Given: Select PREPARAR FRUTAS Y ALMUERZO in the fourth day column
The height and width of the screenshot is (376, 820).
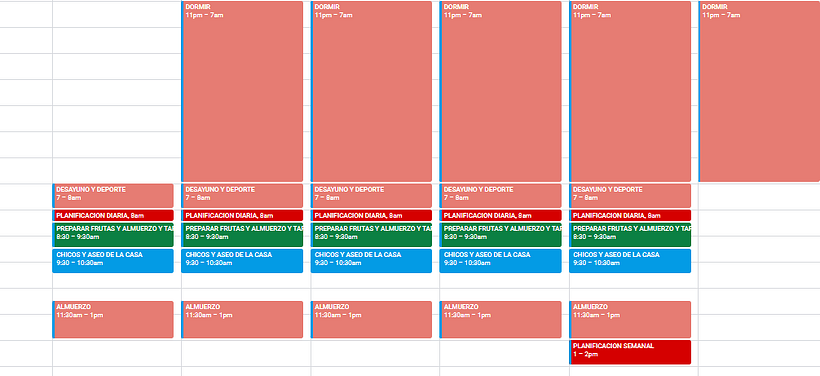Looking at the screenshot, I should tap(500, 235).
